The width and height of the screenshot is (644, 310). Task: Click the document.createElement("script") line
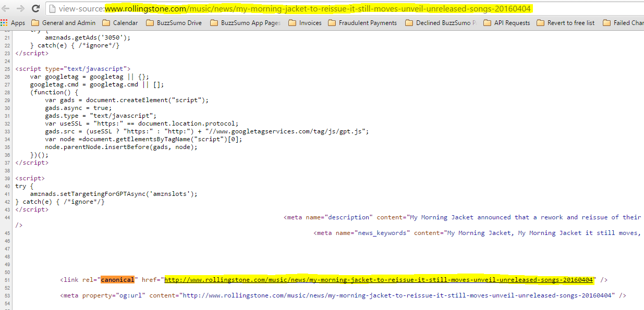coord(127,100)
